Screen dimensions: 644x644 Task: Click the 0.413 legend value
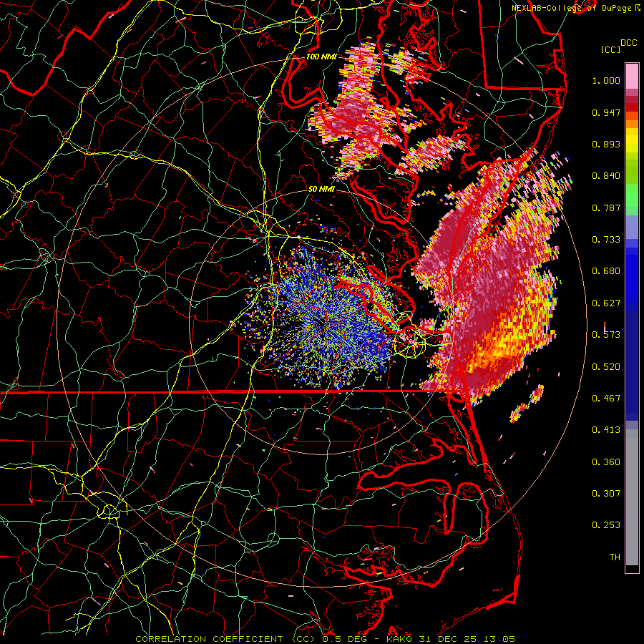point(606,430)
